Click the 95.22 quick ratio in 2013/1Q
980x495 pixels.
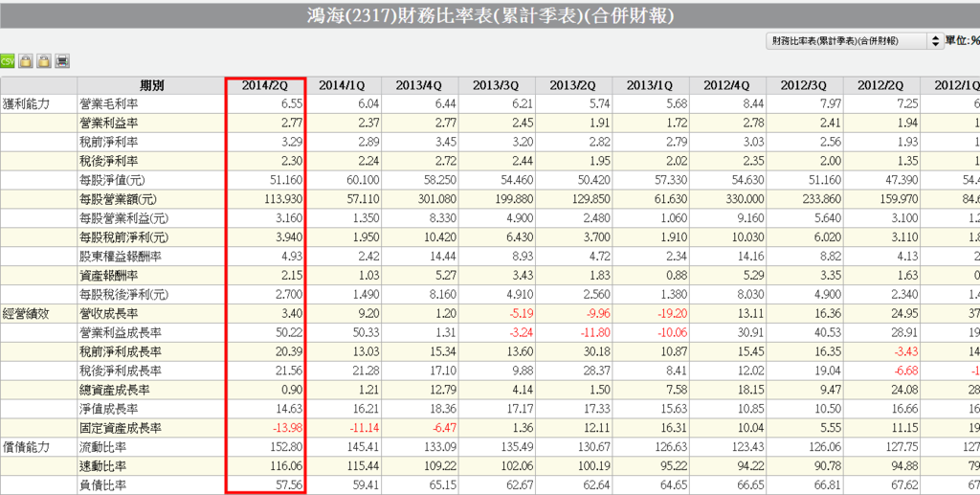tap(674, 466)
